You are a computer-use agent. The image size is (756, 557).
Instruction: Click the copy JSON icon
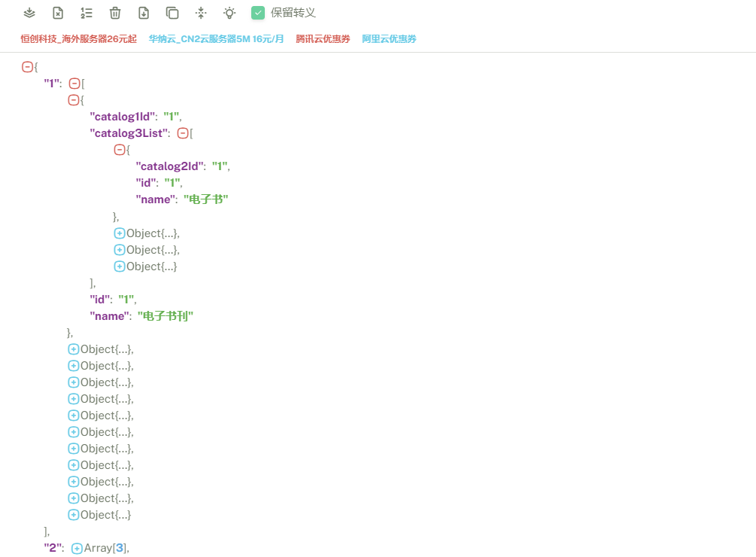(x=172, y=13)
